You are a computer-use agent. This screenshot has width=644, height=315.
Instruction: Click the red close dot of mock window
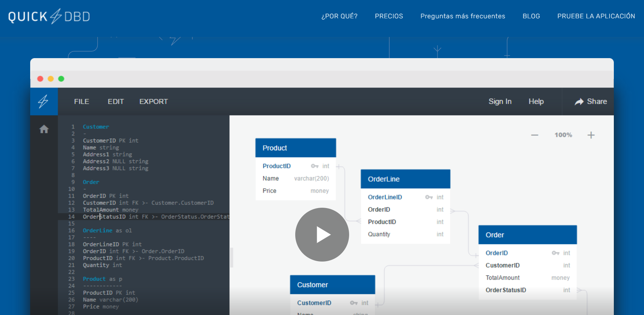(40, 79)
